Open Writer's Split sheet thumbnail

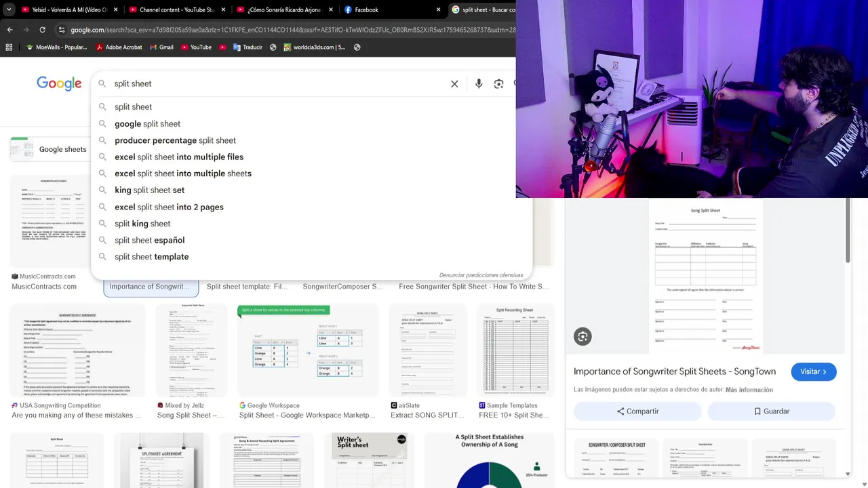point(369,460)
